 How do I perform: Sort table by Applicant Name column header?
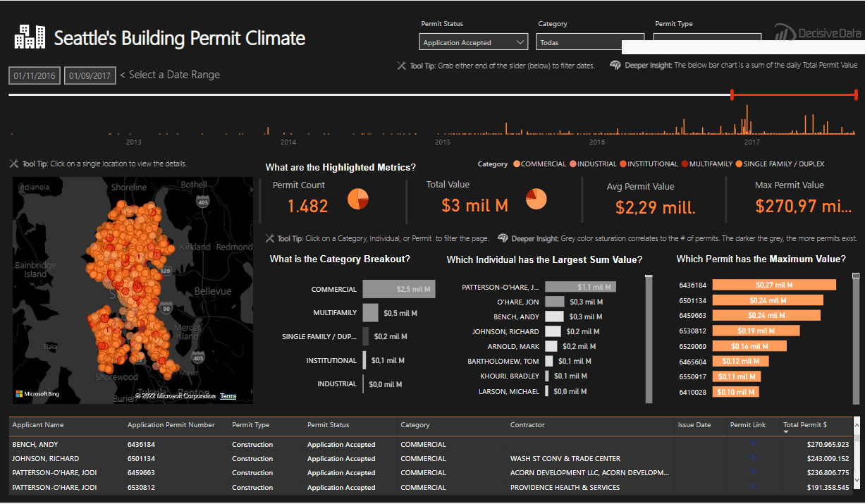click(x=37, y=425)
